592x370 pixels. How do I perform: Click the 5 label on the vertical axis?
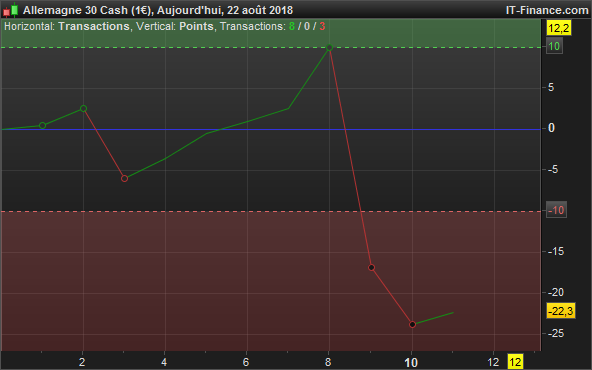point(551,87)
